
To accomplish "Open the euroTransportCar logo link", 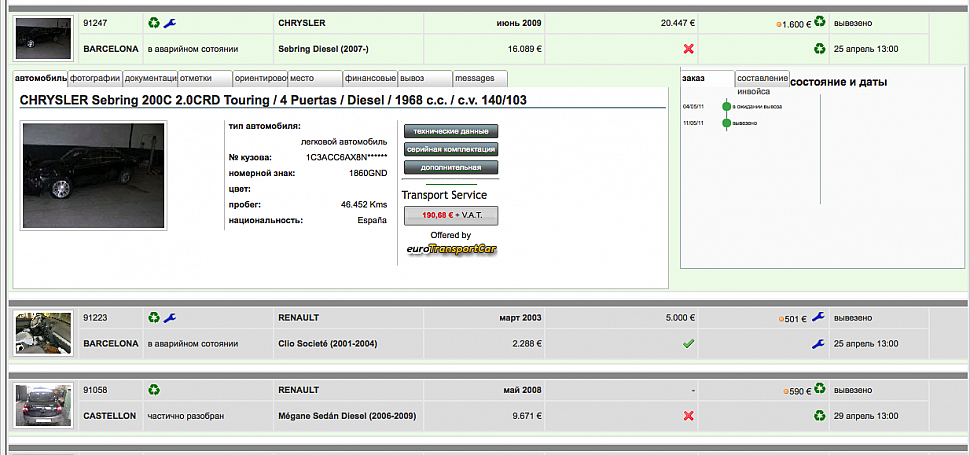I will tap(451, 249).
